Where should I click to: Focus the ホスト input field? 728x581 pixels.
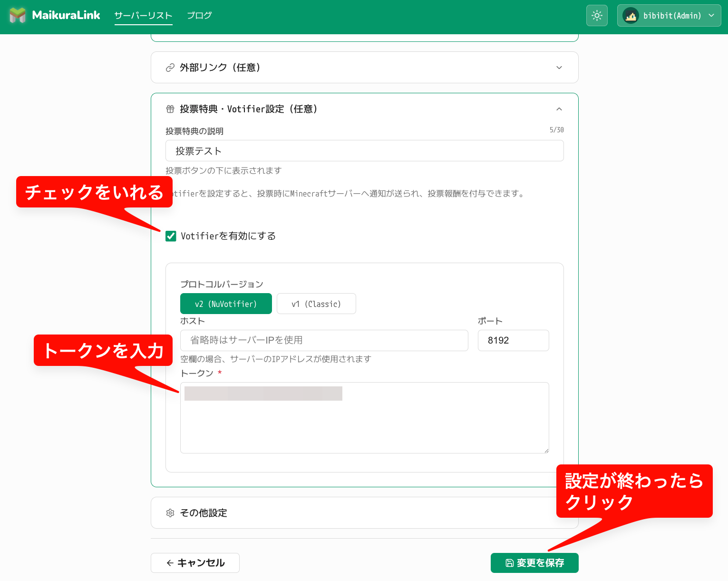(x=324, y=340)
